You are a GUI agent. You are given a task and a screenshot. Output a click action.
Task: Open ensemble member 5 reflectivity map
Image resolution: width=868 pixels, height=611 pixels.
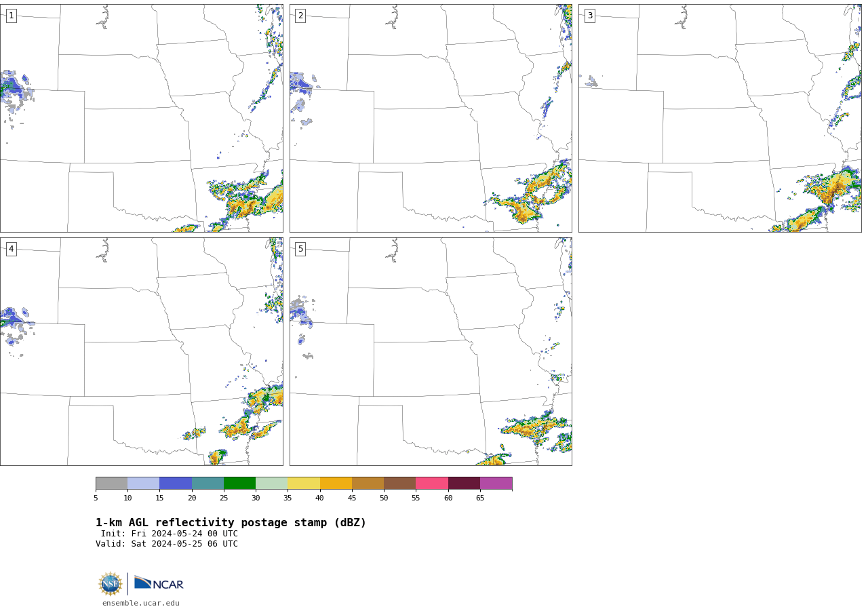(x=431, y=351)
